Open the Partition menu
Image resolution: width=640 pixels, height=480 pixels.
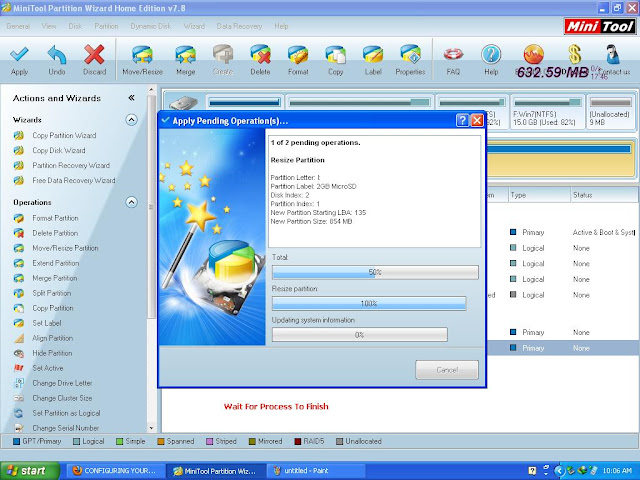coord(106,26)
